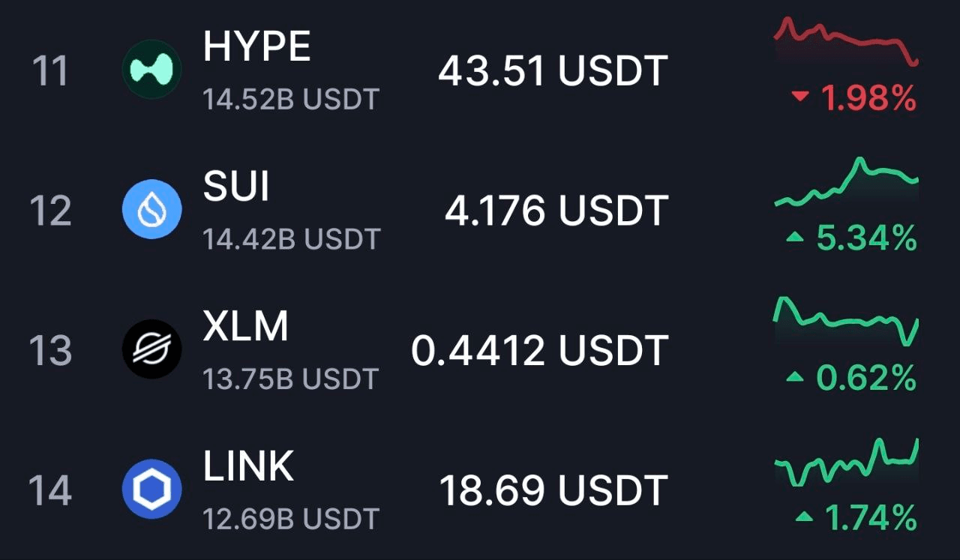
Task: View the XLM price sparkline chart
Action: pyautogui.click(x=847, y=321)
